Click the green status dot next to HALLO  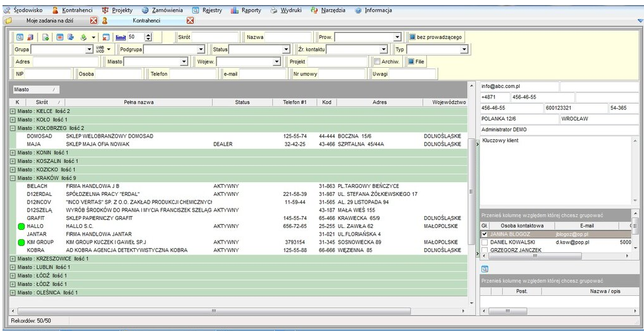tap(21, 226)
